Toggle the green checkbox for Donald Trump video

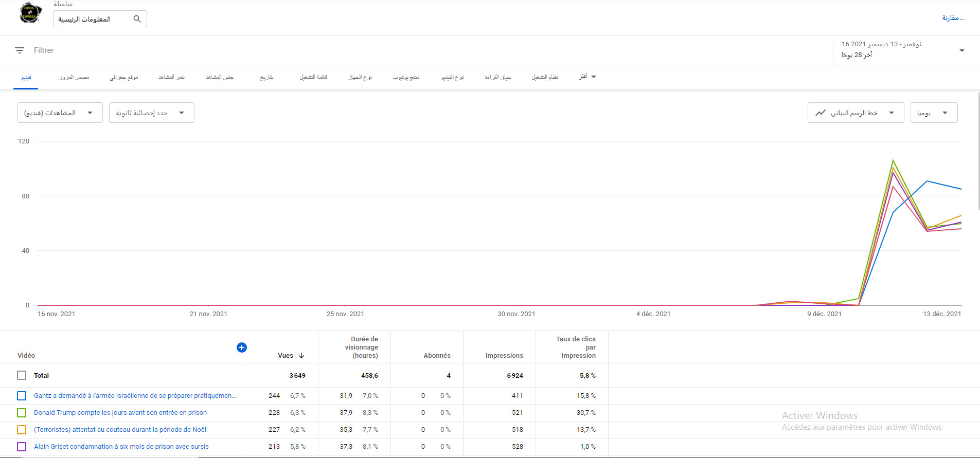coord(22,413)
